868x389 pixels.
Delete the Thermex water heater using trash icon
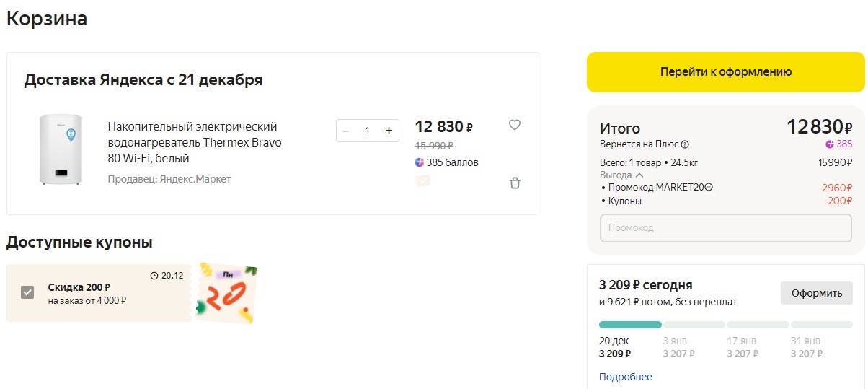(515, 183)
